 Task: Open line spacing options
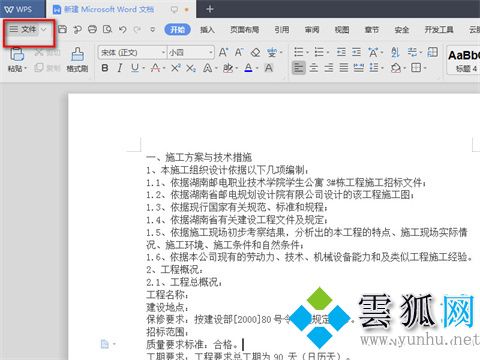[x=374, y=68]
